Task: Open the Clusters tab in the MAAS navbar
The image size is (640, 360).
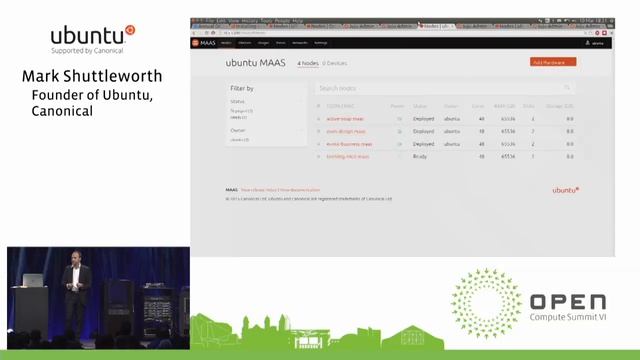Action: 245,43
